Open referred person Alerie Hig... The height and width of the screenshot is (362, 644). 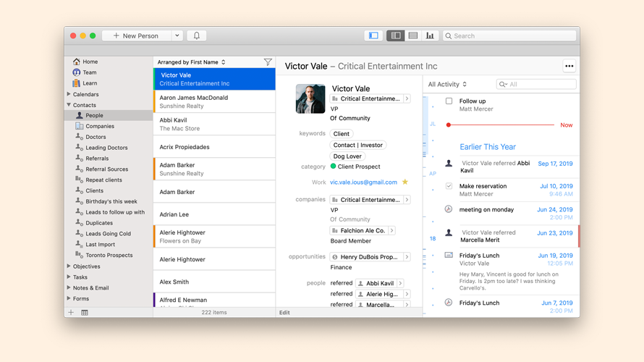[x=382, y=294]
